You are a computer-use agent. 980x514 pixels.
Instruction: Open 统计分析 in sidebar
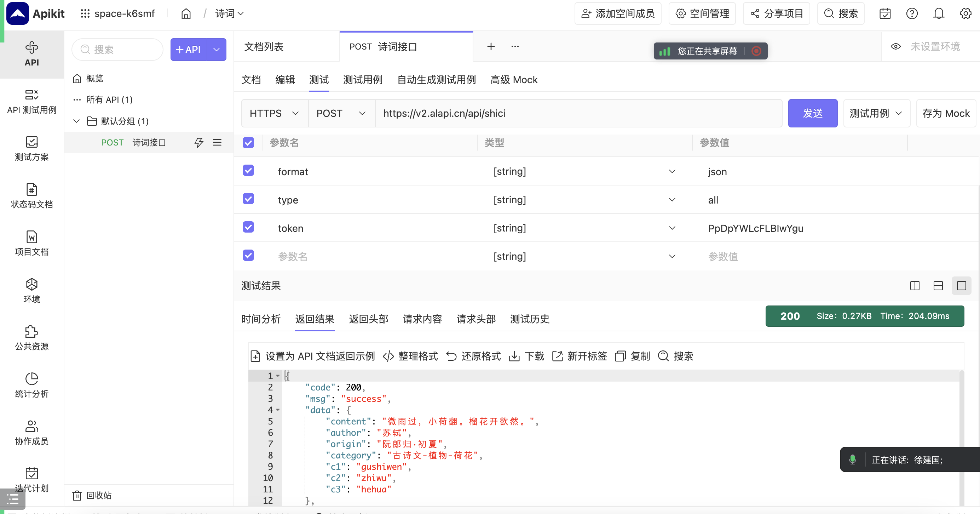[31, 386]
